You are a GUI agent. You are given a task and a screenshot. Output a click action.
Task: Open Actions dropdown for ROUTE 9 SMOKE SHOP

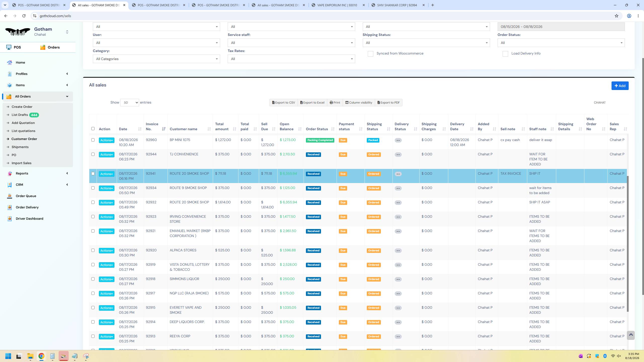[106, 188]
